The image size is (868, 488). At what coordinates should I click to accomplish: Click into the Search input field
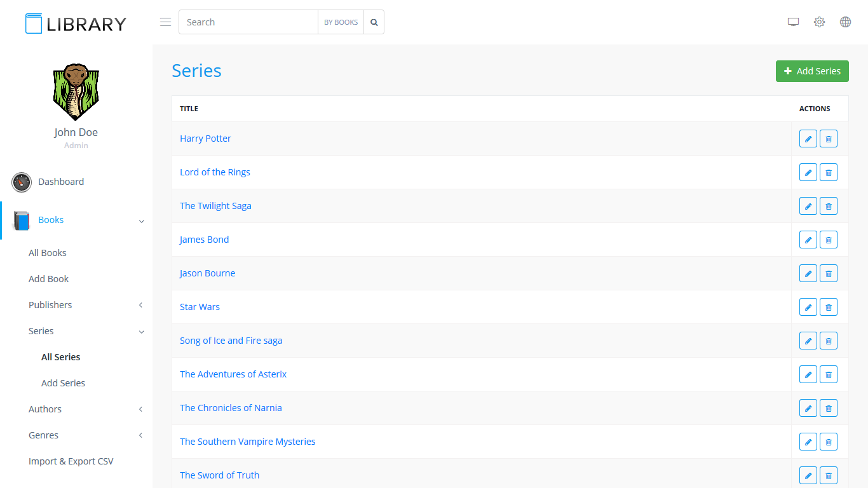[248, 22]
